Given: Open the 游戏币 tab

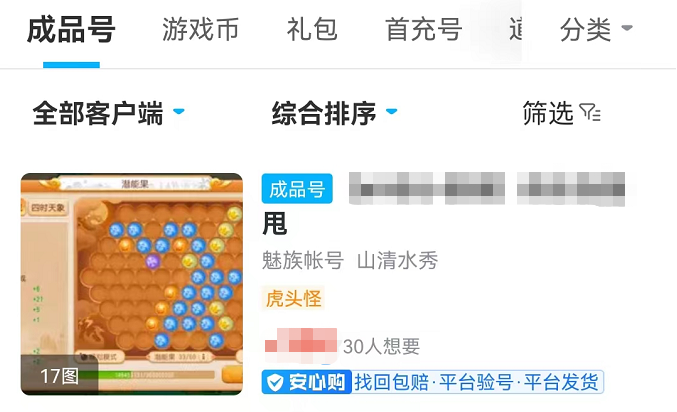Looking at the screenshot, I should click(x=200, y=30).
